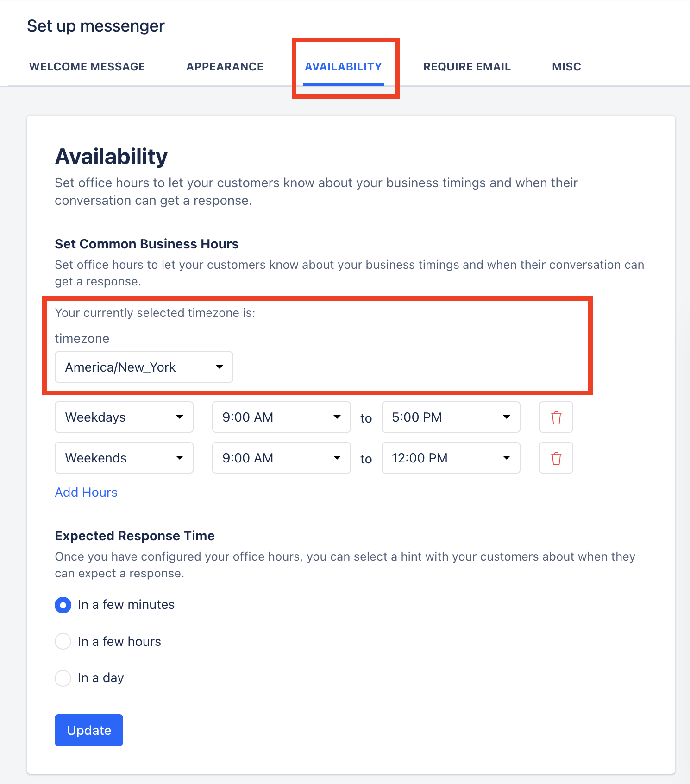Delete the Weekdays business hours row
The width and height of the screenshot is (690, 784).
pyautogui.click(x=556, y=417)
